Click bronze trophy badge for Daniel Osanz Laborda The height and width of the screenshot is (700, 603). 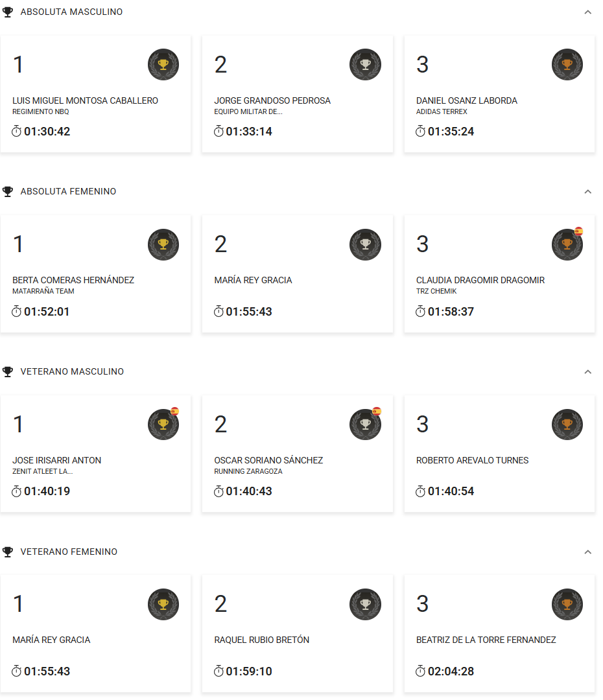coord(567,65)
